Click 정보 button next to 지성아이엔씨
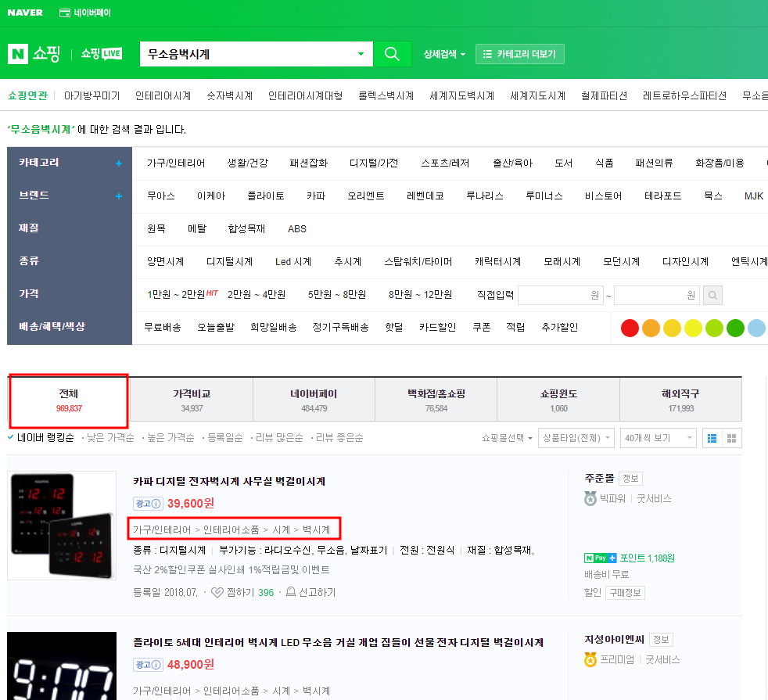768x700 pixels. tap(661, 640)
